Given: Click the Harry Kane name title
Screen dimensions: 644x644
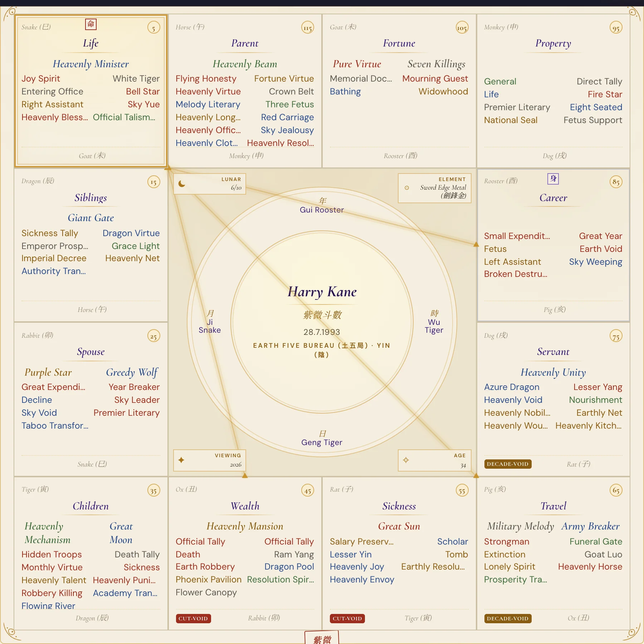Looking at the screenshot, I should tap(322, 292).
